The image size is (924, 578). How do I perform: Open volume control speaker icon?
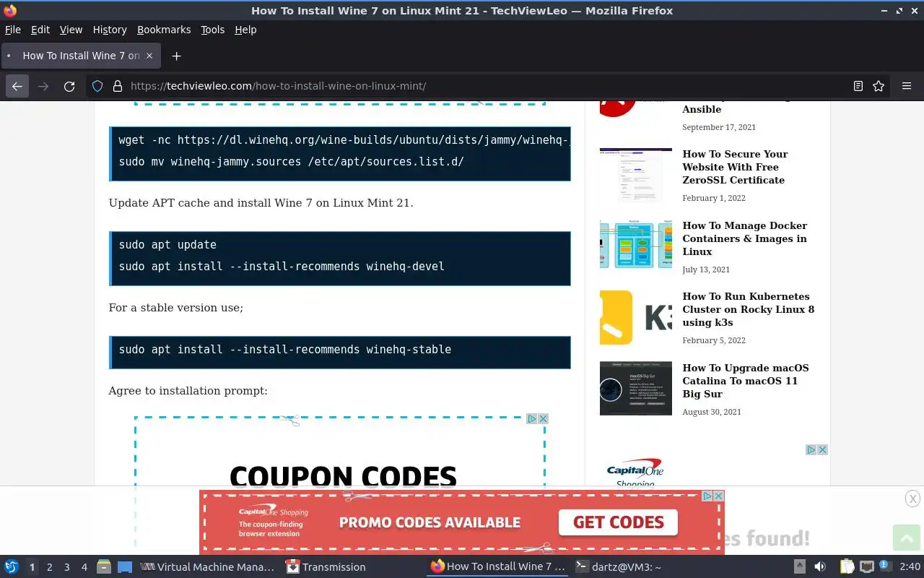820,567
